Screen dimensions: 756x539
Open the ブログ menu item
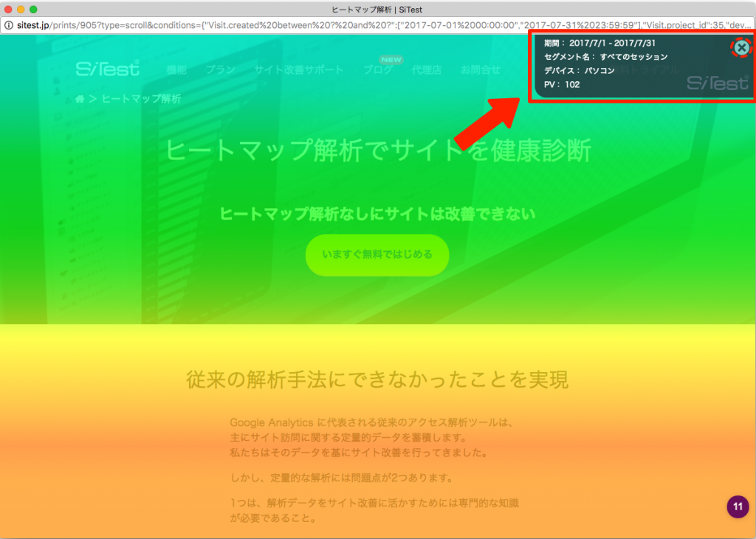(377, 70)
